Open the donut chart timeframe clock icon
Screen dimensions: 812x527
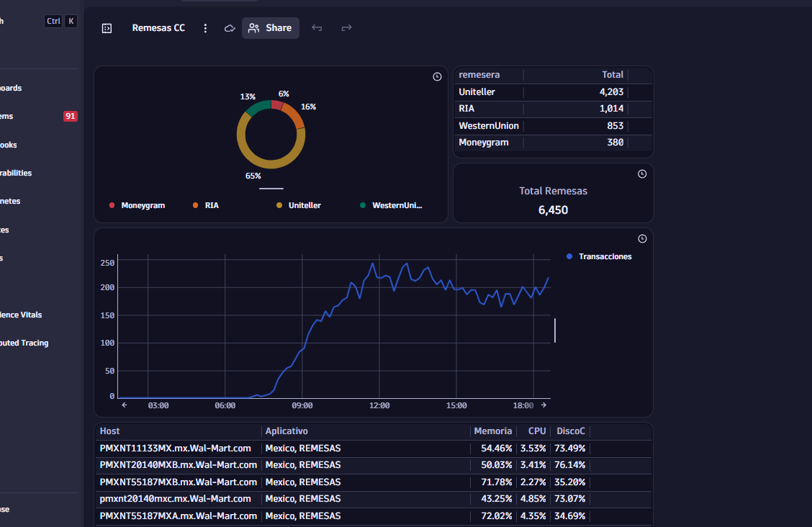point(437,76)
